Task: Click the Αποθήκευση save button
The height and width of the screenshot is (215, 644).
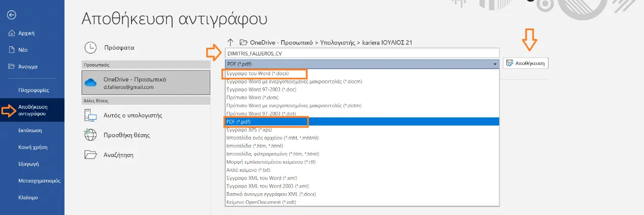Action: 526,64
